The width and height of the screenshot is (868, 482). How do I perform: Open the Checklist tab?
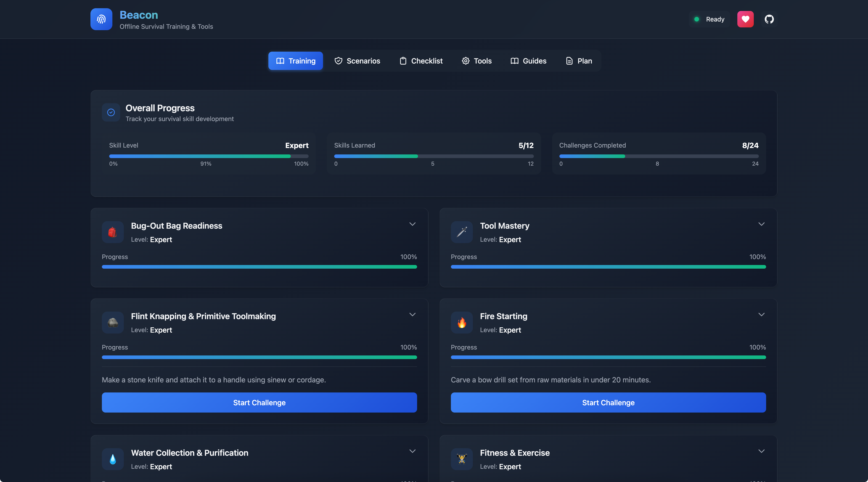pyautogui.click(x=421, y=61)
